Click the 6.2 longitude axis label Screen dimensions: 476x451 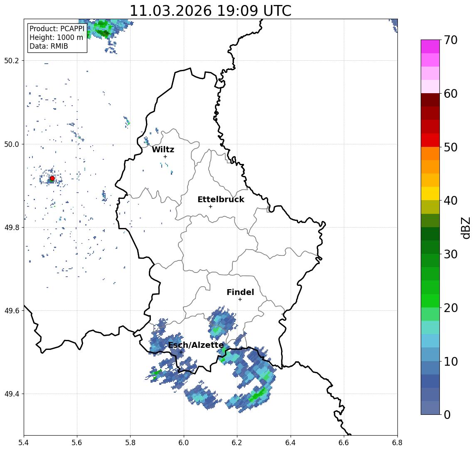[237, 443]
